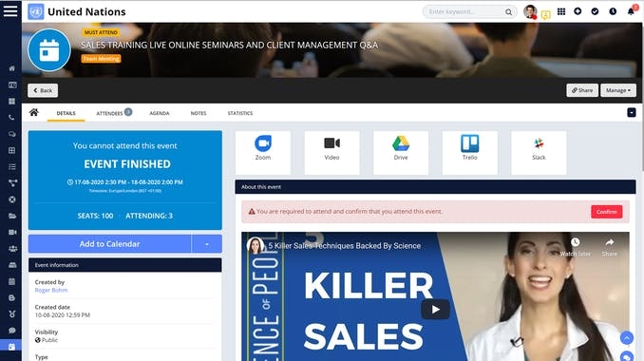The width and height of the screenshot is (644, 361).
Task: Click the 'SEATS: 100' text
Action: pyautogui.click(x=95, y=216)
